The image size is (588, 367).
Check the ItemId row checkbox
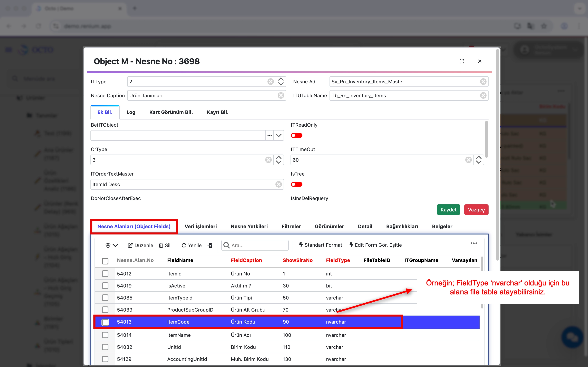click(x=105, y=274)
